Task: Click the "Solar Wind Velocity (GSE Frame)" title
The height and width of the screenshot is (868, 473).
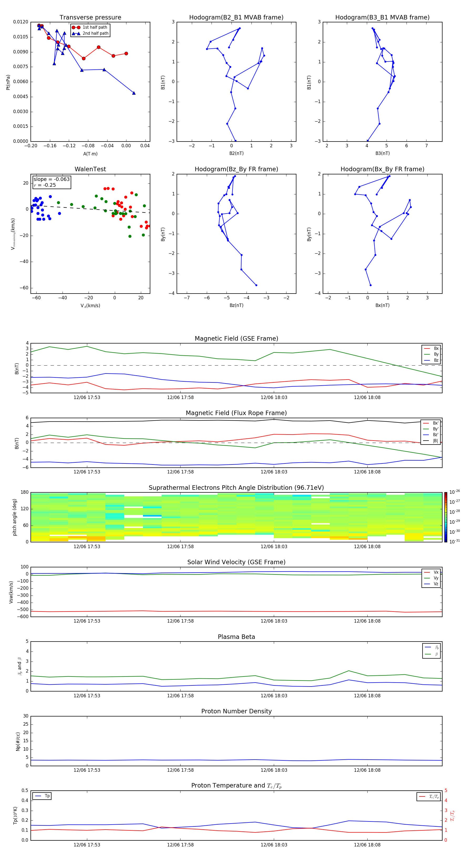Action: (x=236, y=562)
